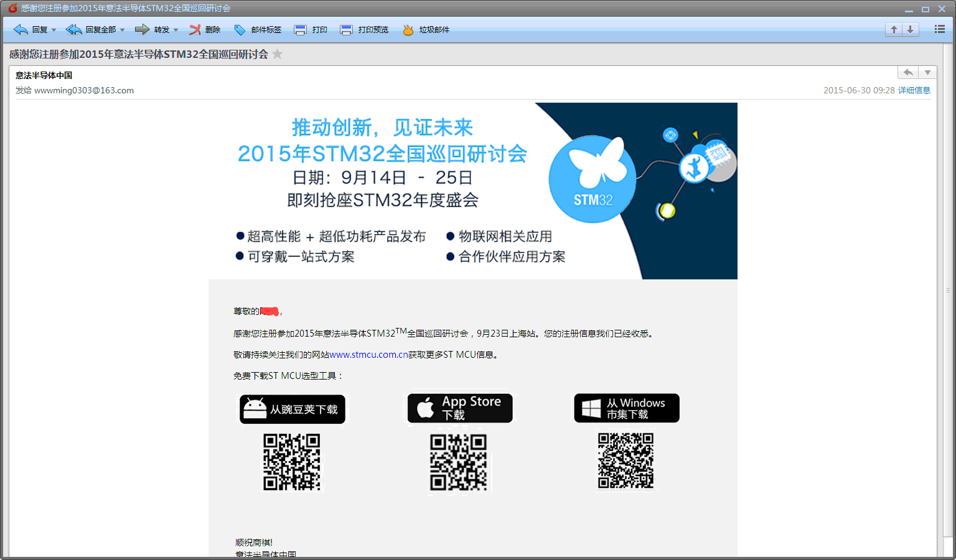The height and width of the screenshot is (560, 956).
Task: Expand the header quick-reply dropdown triangle
Action: pyautogui.click(x=927, y=73)
